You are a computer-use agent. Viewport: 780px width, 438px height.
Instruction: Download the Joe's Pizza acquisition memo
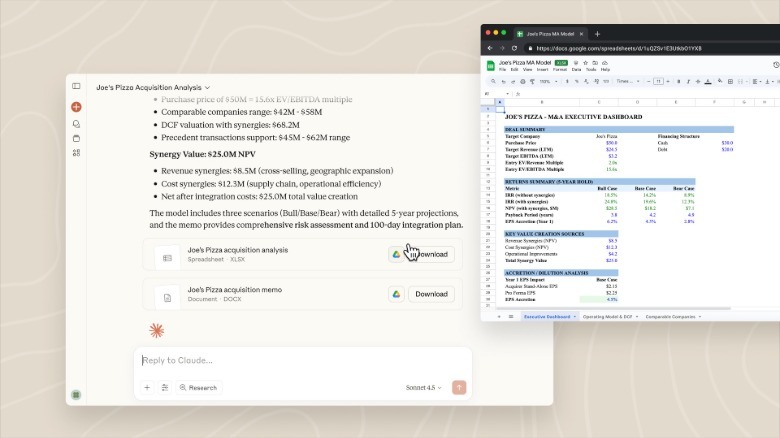click(x=431, y=294)
